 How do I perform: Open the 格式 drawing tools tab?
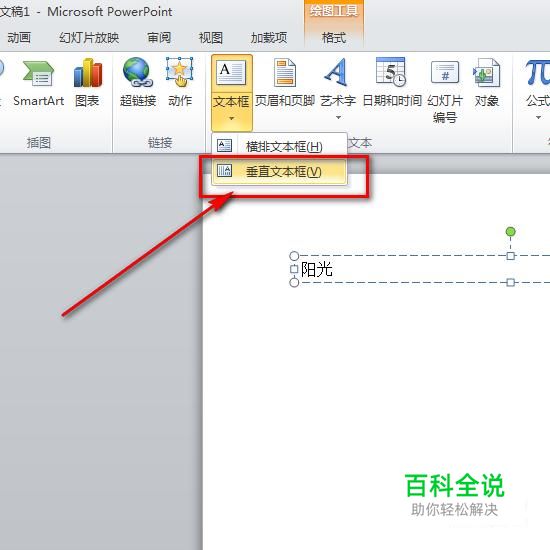334,38
